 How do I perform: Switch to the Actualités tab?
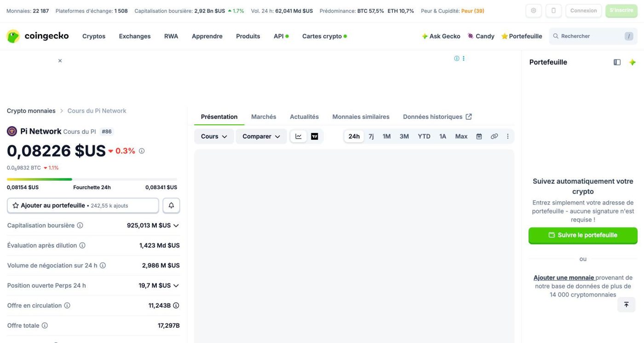(x=305, y=117)
